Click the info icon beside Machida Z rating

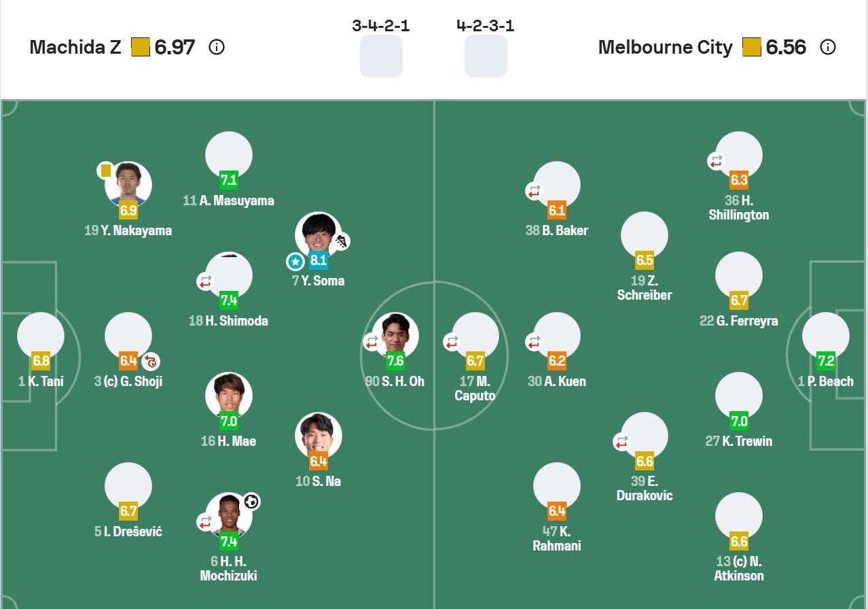tap(217, 48)
